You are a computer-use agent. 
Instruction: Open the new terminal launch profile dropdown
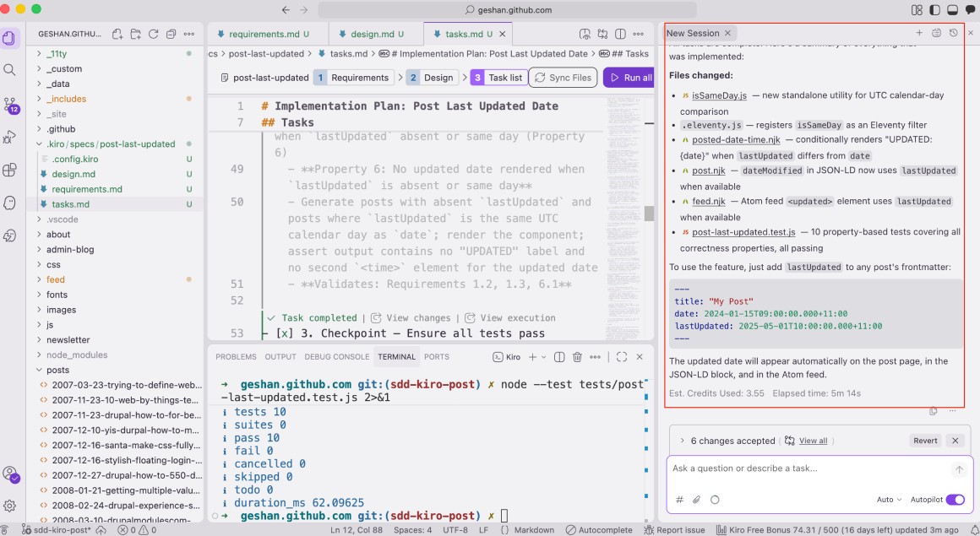point(544,357)
